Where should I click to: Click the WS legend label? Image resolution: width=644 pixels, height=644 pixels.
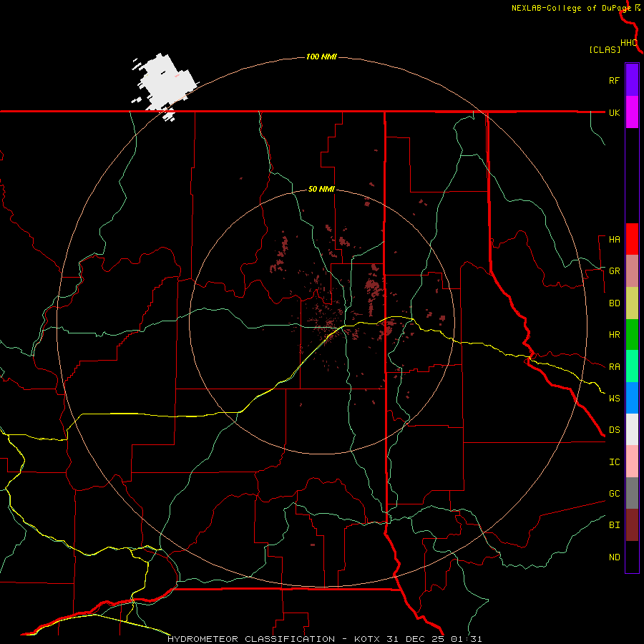click(x=614, y=399)
